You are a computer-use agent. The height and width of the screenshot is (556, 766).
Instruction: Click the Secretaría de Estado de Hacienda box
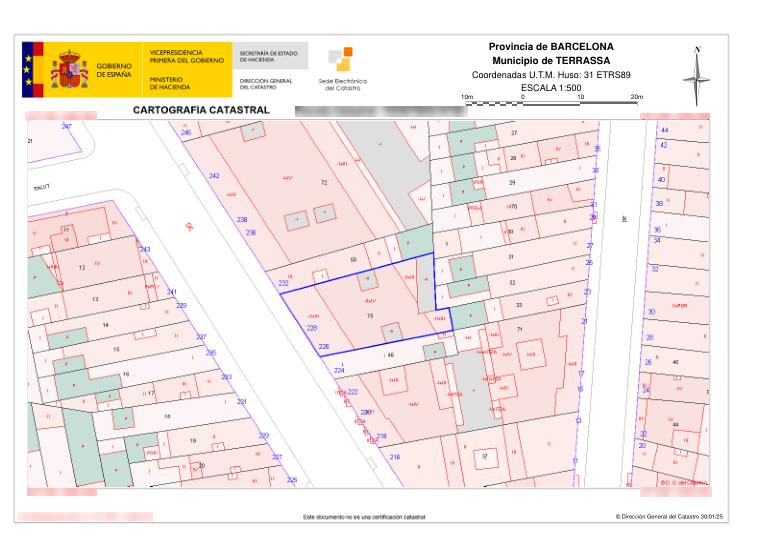click(x=270, y=55)
